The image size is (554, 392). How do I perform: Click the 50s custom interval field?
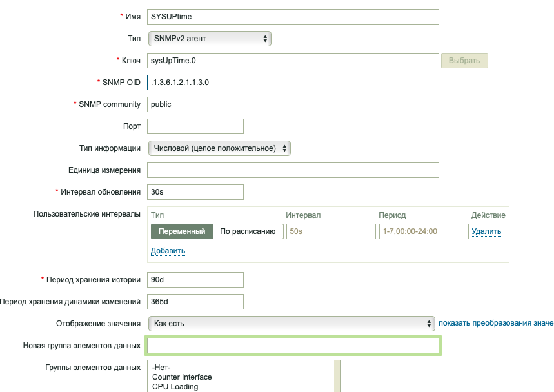331,231
